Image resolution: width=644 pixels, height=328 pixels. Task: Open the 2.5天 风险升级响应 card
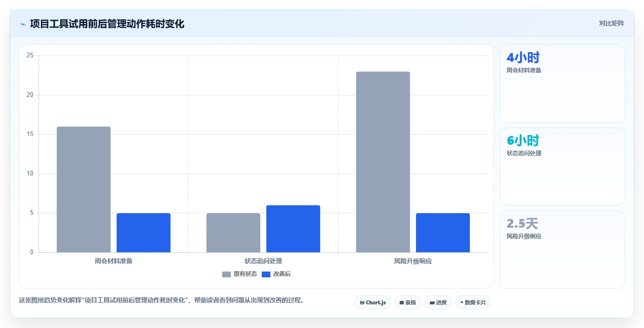563,249
